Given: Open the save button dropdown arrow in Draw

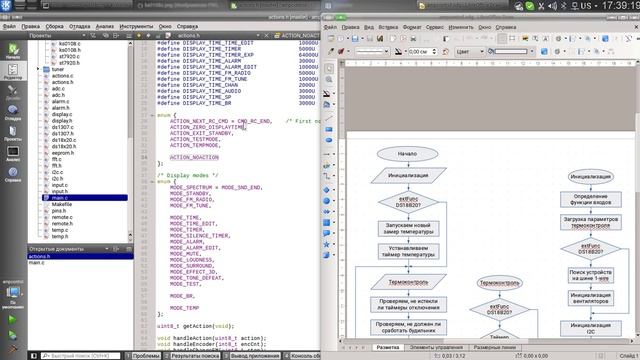Looking at the screenshot, I should [x=362, y=39].
